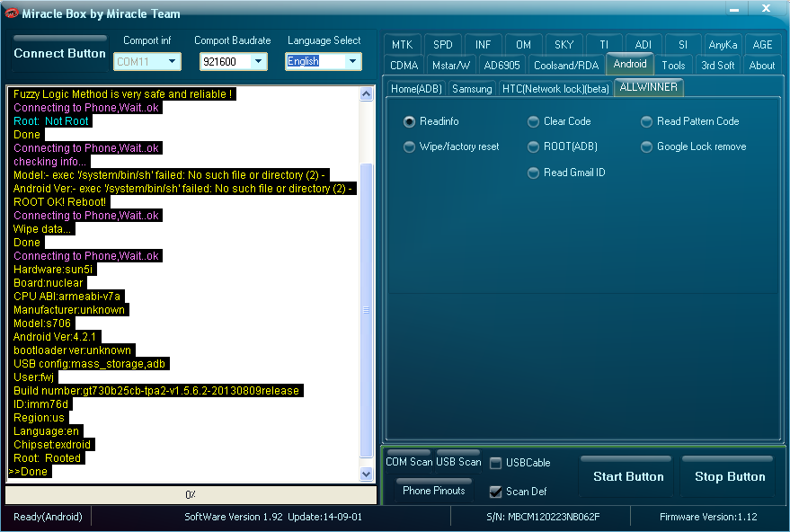Screen dimensions: 790x532
Task: Select the Android tab
Action: click(x=630, y=64)
